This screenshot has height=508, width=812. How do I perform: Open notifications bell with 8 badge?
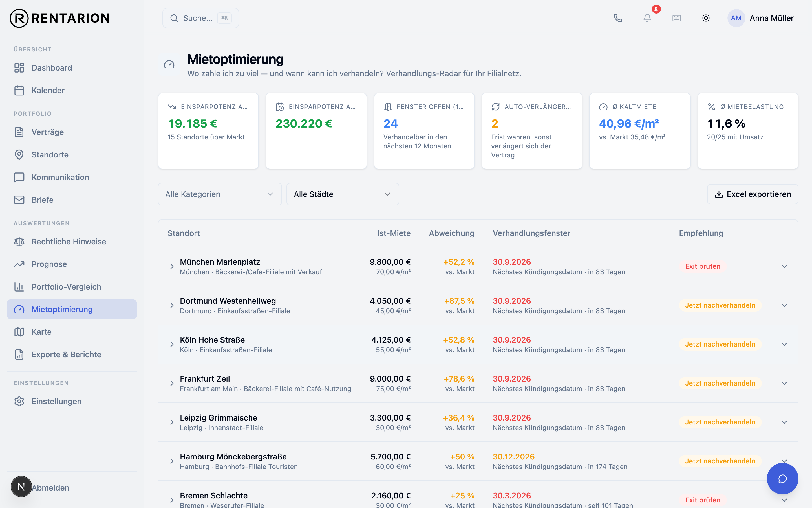tap(647, 18)
